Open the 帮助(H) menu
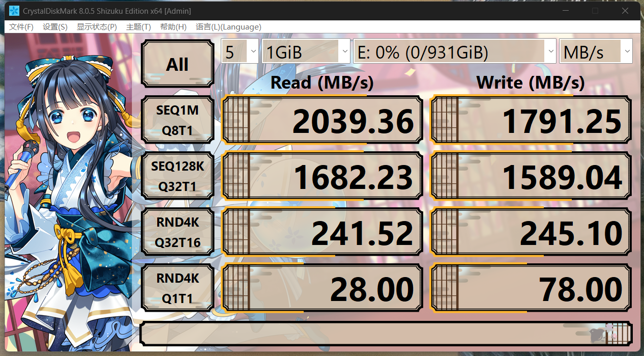The image size is (644, 356). 173,27
